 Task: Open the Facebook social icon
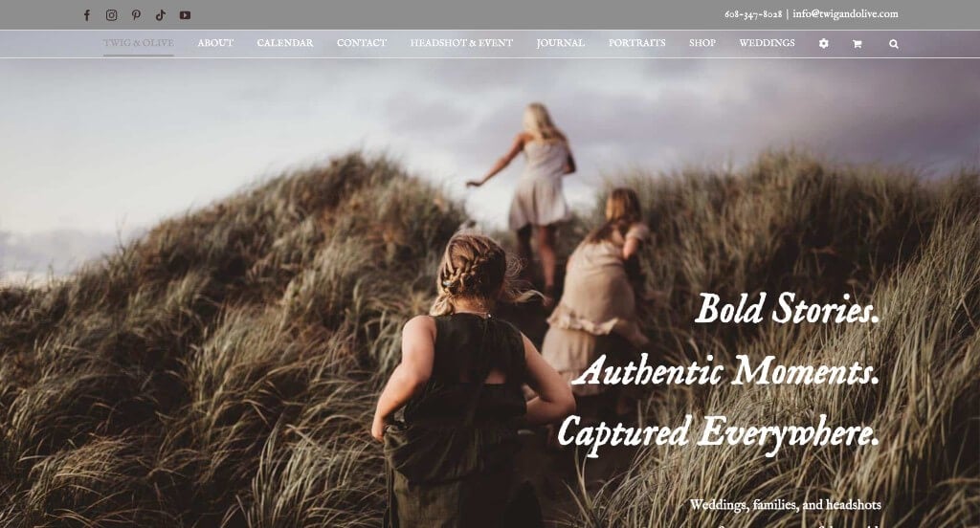87,15
